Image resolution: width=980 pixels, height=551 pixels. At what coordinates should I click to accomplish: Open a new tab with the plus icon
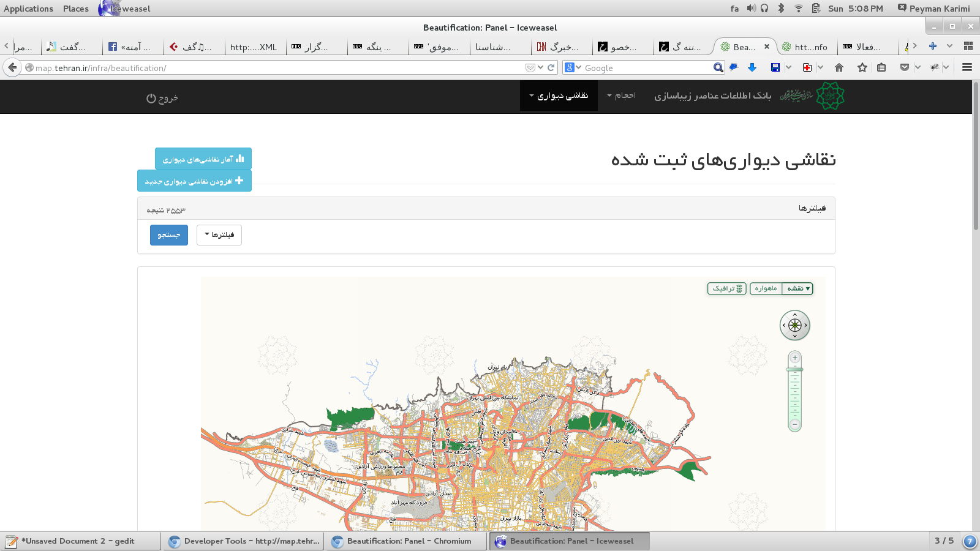(x=933, y=46)
